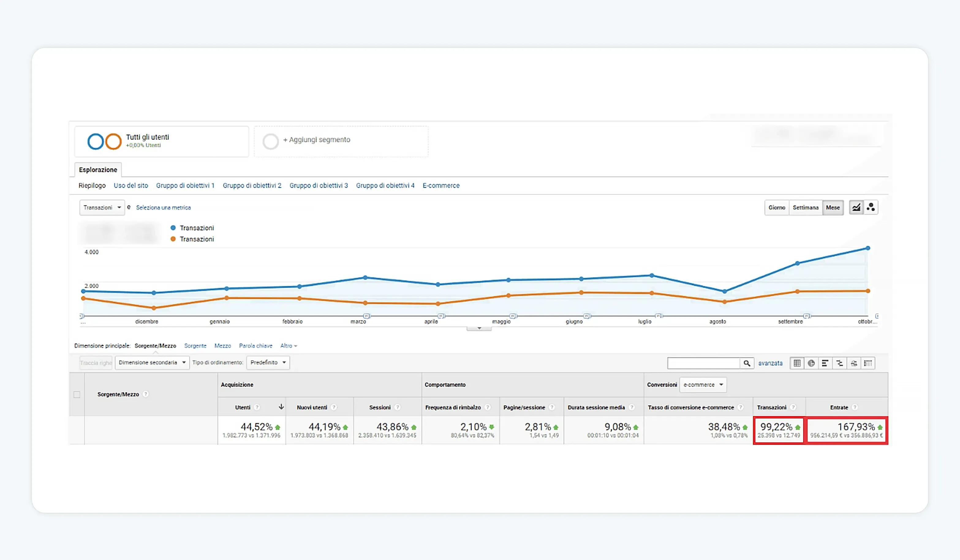Open the Uso del sito tab
The height and width of the screenshot is (560, 960).
tap(131, 186)
